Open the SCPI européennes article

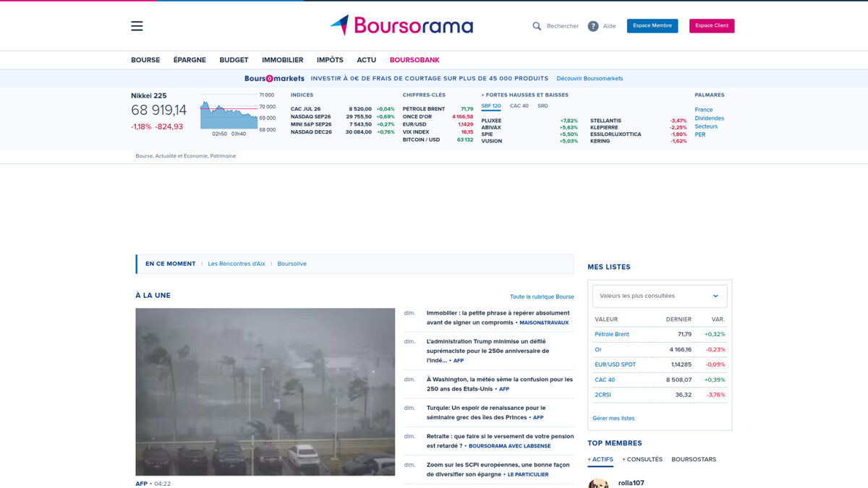tap(498, 469)
